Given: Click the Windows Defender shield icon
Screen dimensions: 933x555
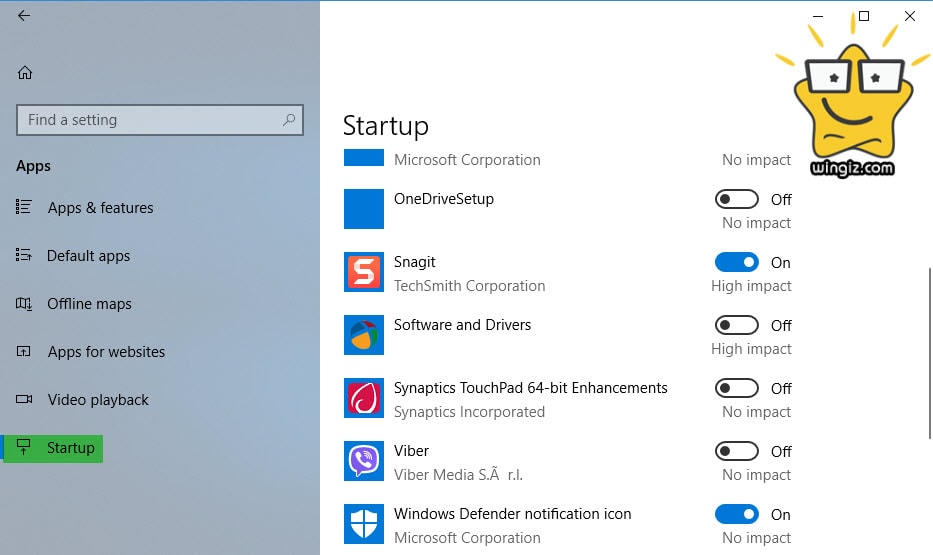Looking at the screenshot, I should [364, 524].
